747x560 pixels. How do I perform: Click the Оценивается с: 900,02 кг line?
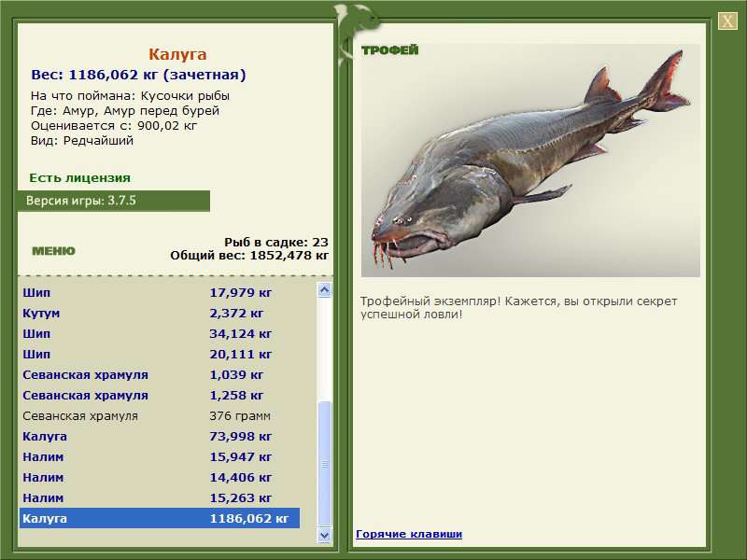pyautogui.click(x=113, y=126)
